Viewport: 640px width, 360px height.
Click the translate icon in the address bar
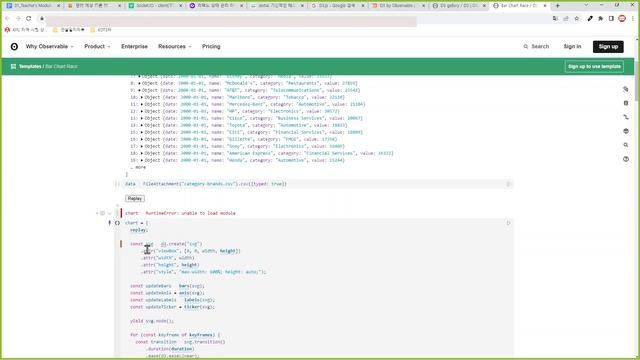pos(555,18)
